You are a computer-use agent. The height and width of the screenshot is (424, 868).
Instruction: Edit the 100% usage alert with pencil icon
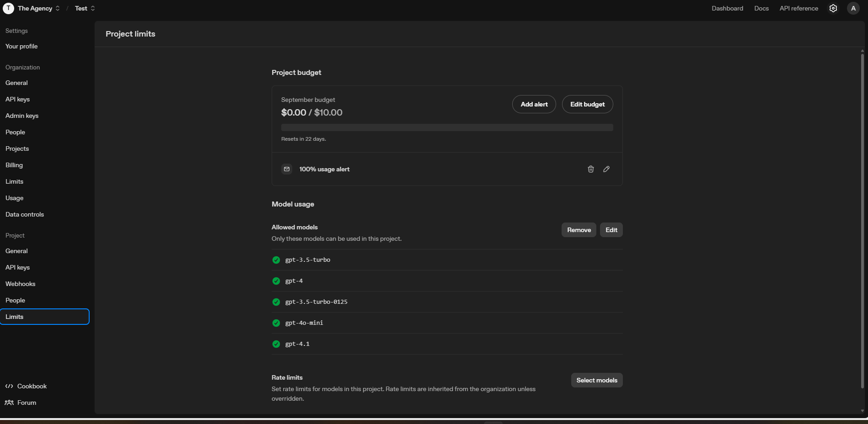click(606, 169)
